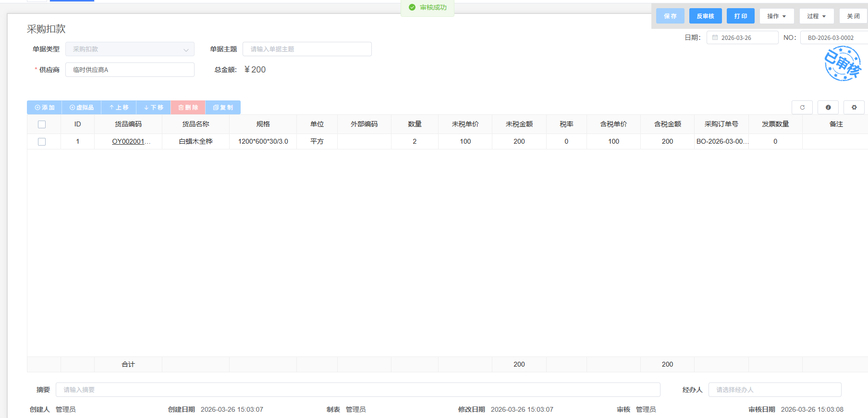868x418 pixels.
Task: Open the 日期 date picker field
Action: click(x=742, y=38)
